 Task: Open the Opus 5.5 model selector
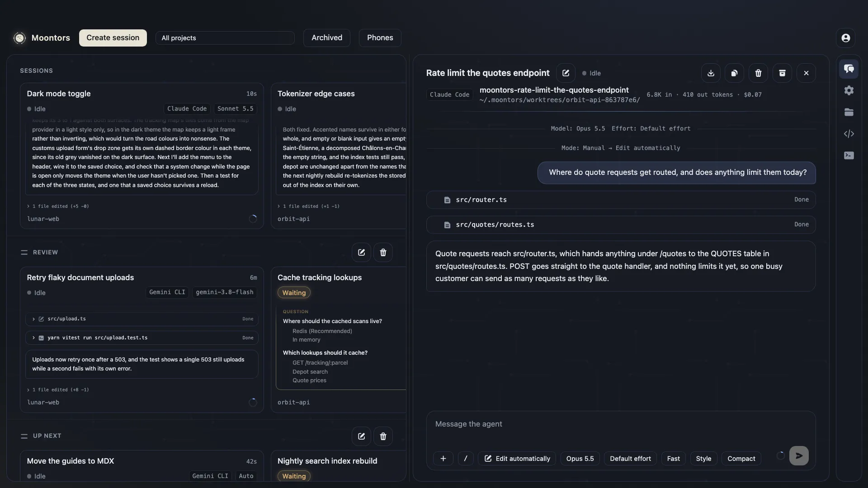click(580, 459)
